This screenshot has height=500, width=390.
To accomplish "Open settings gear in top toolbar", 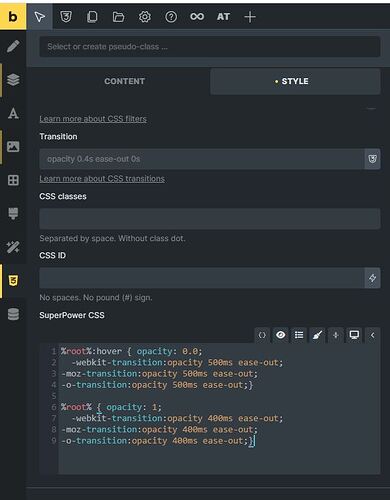I will point(145,17).
